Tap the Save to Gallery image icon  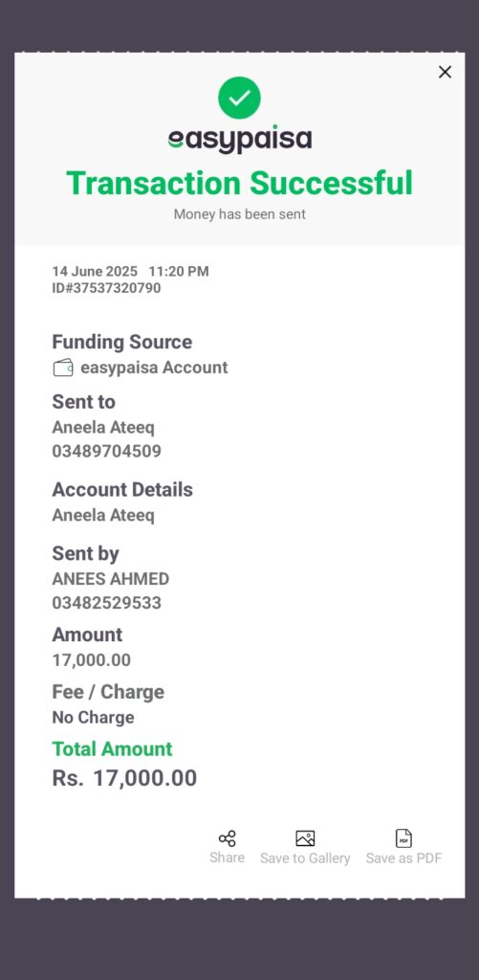(305, 838)
